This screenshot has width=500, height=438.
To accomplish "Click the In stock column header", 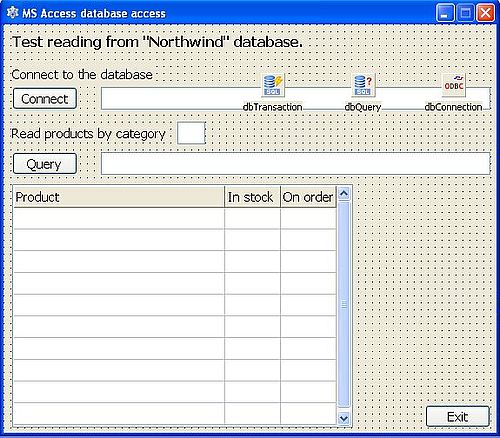I will [x=252, y=197].
